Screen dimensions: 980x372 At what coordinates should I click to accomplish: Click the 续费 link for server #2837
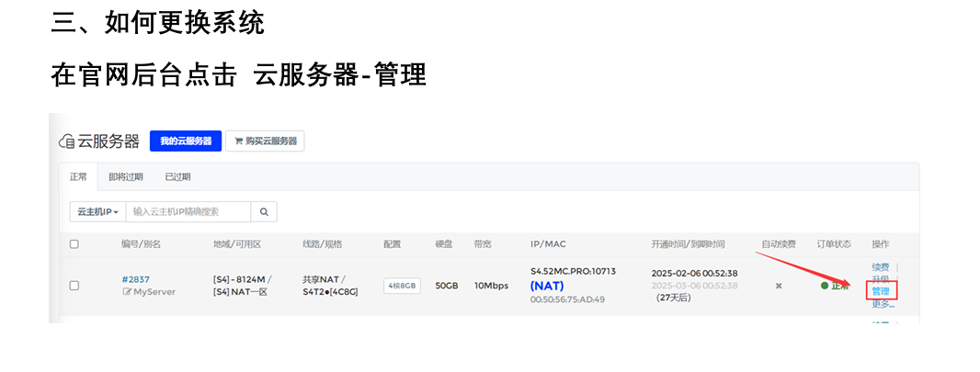(880, 267)
